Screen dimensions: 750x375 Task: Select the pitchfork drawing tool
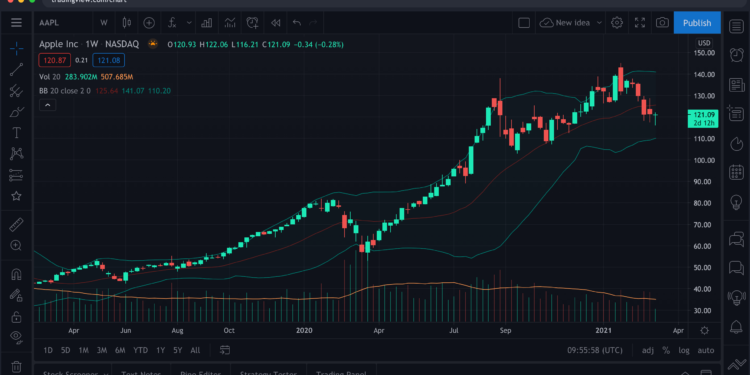click(x=16, y=90)
